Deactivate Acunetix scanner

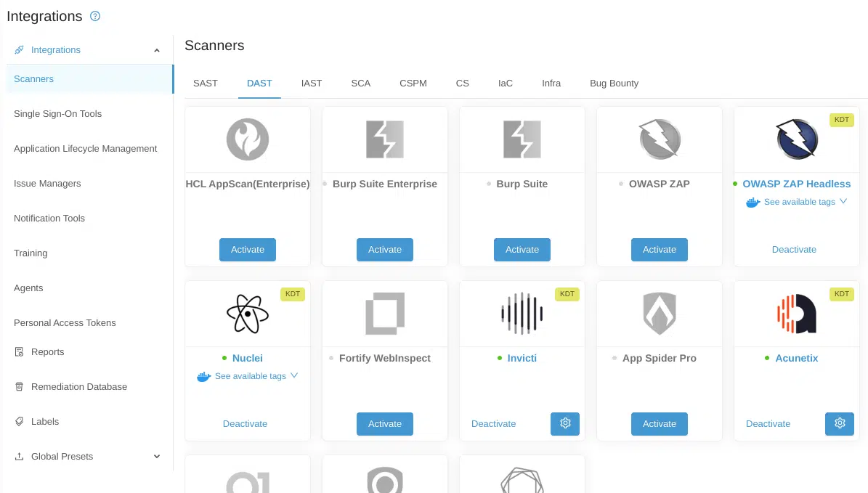(x=768, y=424)
